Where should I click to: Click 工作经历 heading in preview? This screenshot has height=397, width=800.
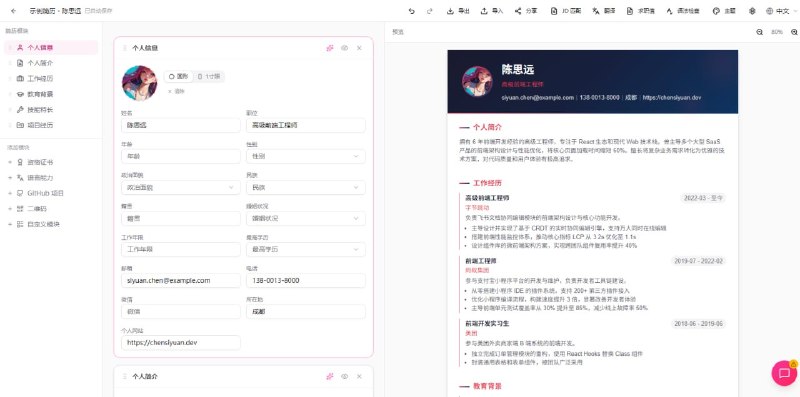tap(487, 182)
